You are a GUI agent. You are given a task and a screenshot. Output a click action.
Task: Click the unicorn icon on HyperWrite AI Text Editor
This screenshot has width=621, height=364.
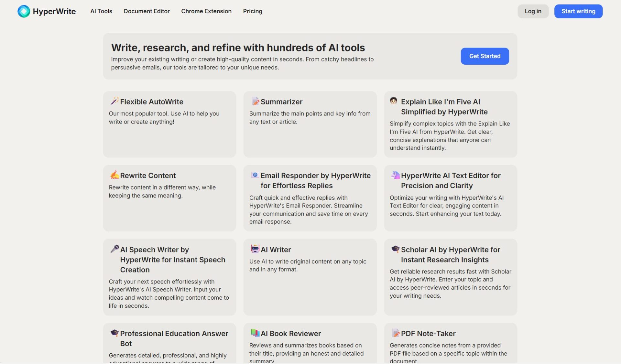[395, 175]
